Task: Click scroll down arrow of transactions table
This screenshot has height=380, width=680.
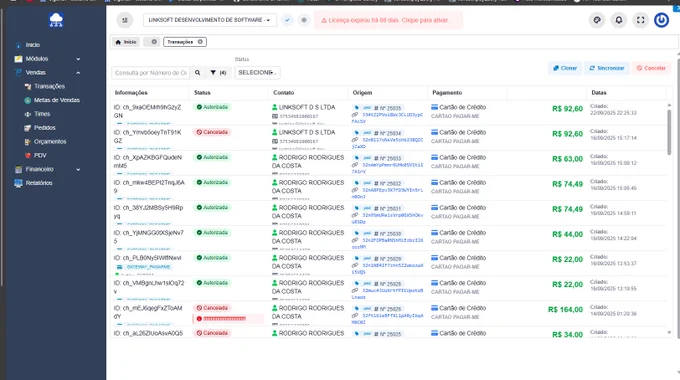Action: (669, 332)
